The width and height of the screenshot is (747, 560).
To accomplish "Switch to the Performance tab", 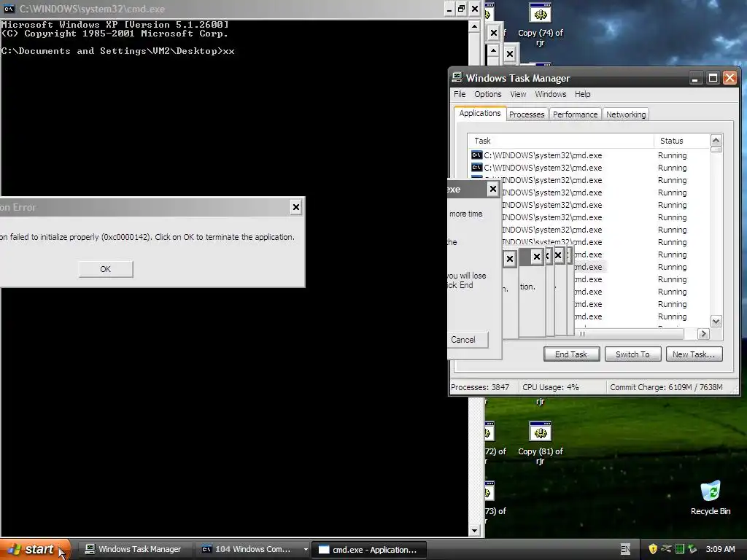I will tap(575, 114).
